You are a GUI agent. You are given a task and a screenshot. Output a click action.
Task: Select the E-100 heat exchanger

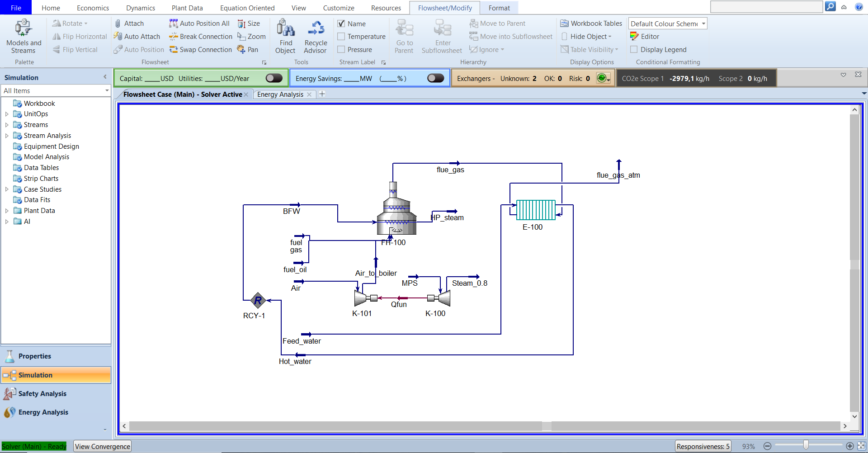(536, 210)
